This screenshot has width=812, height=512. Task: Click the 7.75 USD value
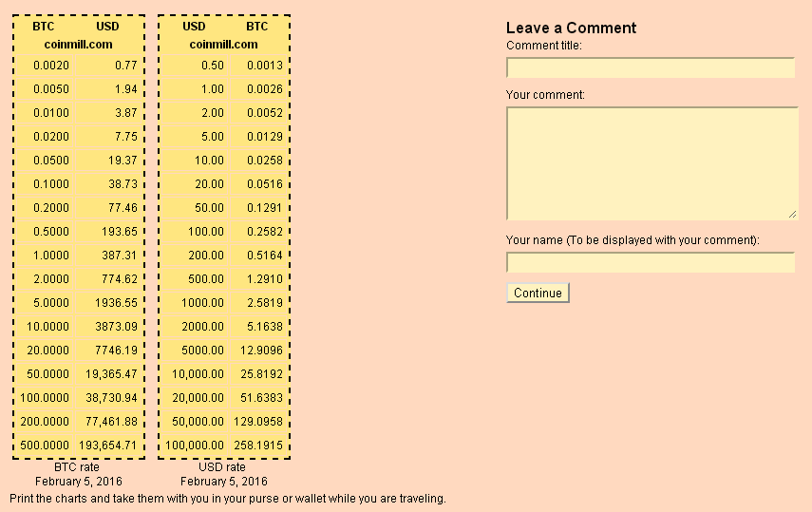click(x=126, y=137)
